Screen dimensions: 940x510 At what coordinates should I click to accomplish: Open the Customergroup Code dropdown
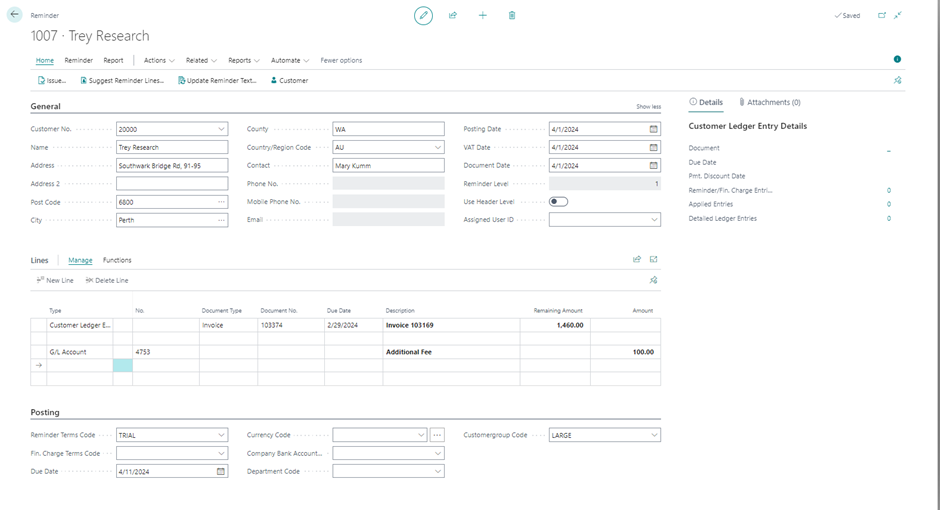tap(654, 435)
